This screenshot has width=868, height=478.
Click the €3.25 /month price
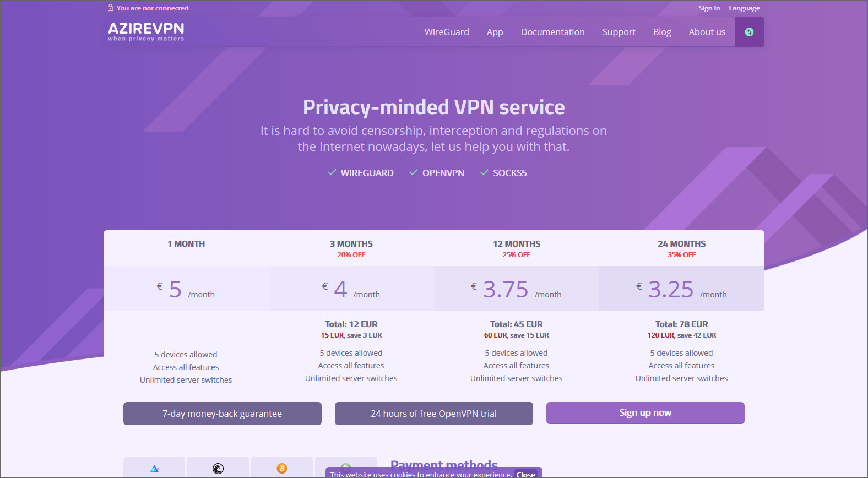[x=682, y=289]
